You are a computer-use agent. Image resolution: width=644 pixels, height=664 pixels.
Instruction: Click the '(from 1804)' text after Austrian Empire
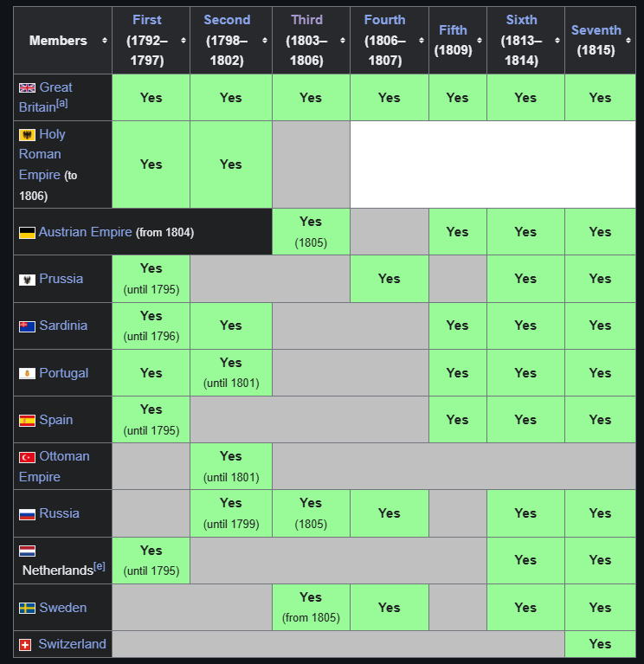(x=164, y=233)
